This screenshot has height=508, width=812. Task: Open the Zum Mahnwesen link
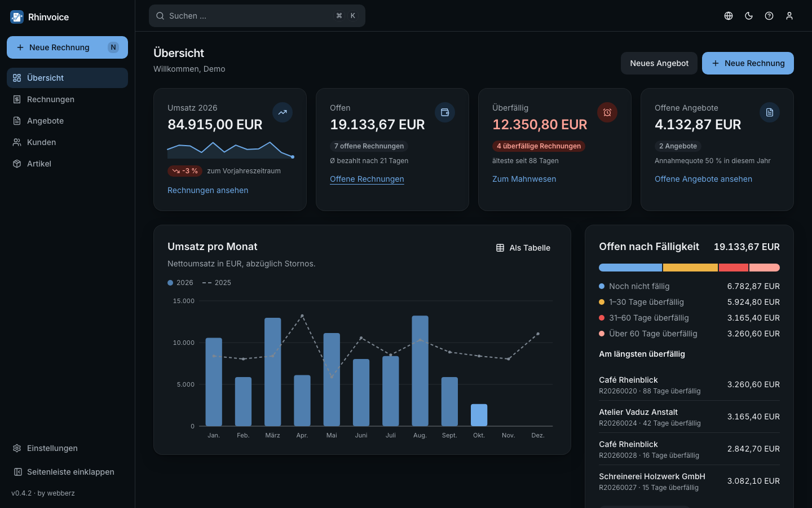(524, 179)
